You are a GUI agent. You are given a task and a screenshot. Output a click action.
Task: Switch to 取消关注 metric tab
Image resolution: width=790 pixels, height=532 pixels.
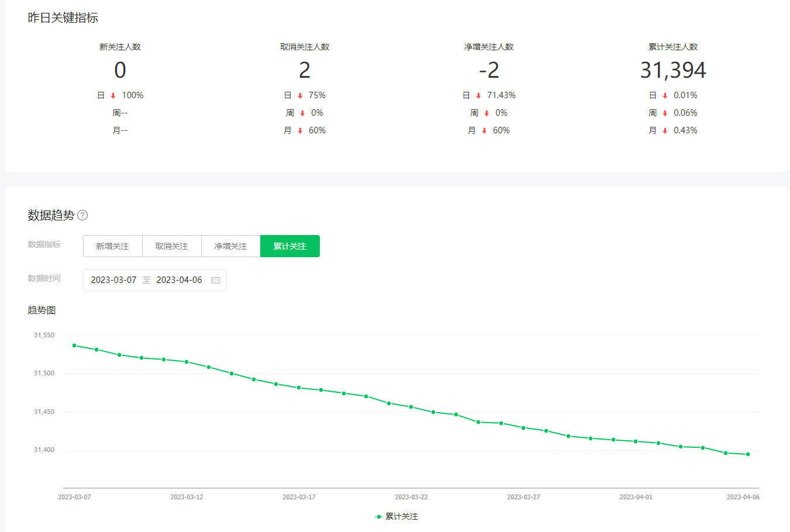click(x=171, y=246)
